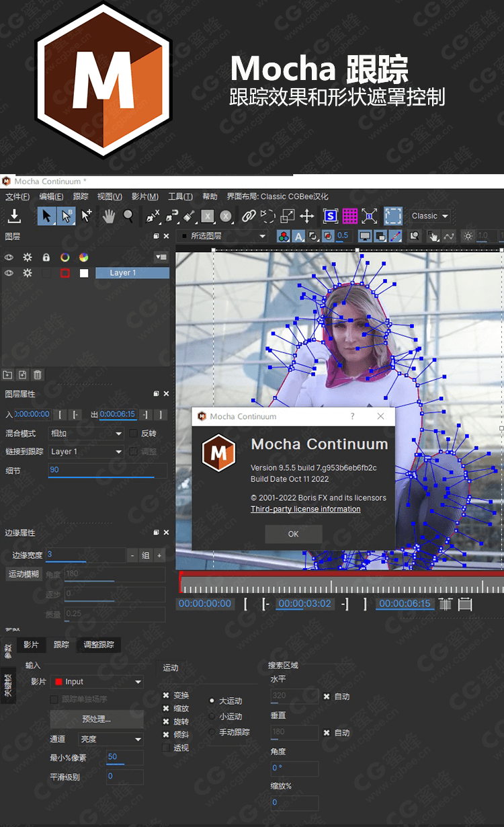
Task: Click the timeline zoom-to-range icon
Action: [x=465, y=604]
